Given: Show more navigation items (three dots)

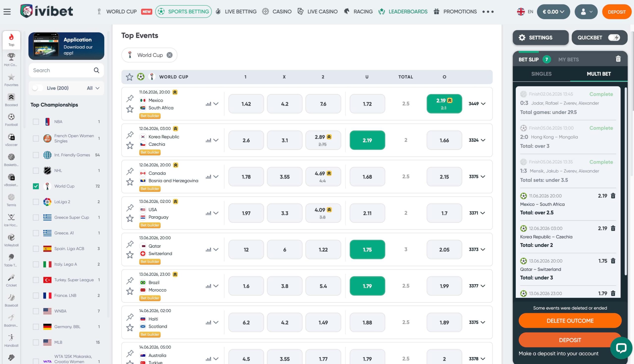Looking at the screenshot, I should click(x=488, y=11).
